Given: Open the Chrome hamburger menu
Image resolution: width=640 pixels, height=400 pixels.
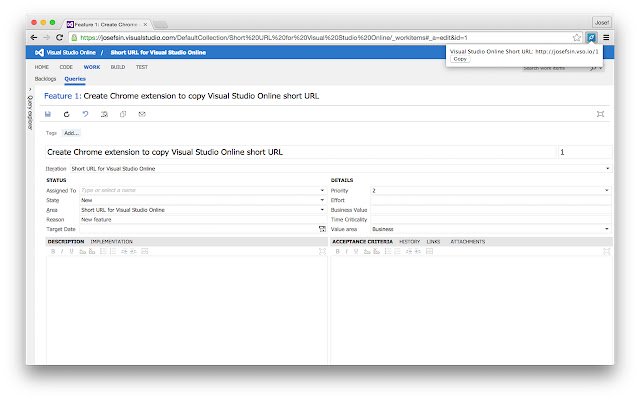Looking at the screenshot, I should click(x=606, y=38).
